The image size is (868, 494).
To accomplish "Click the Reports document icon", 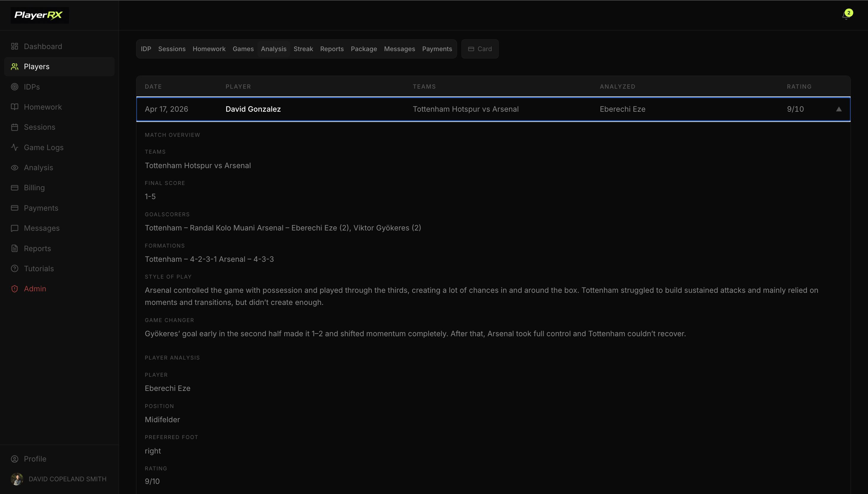I will [14, 248].
